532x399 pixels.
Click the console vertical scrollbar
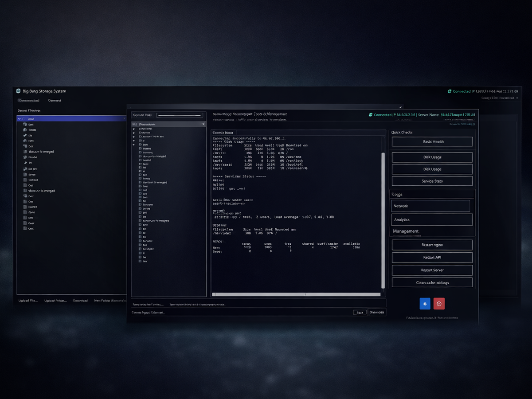click(x=383, y=213)
